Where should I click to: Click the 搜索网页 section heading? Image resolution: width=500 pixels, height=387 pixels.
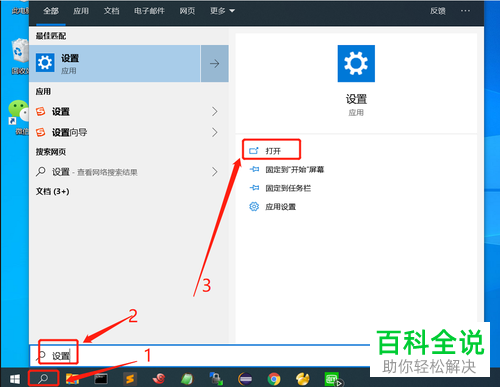(51, 152)
